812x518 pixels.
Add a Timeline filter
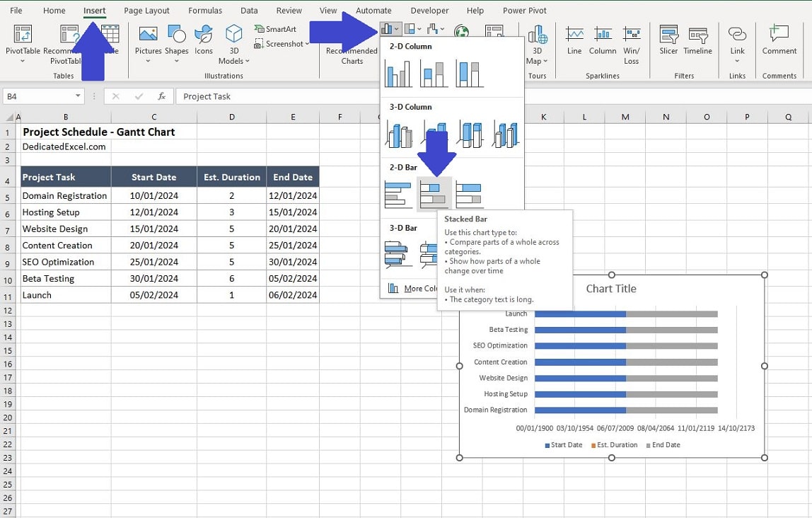point(697,43)
